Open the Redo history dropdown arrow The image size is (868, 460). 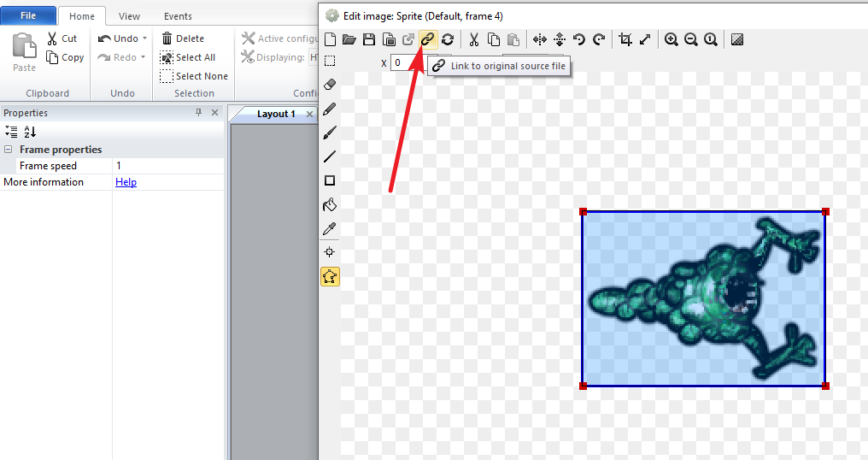144,57
